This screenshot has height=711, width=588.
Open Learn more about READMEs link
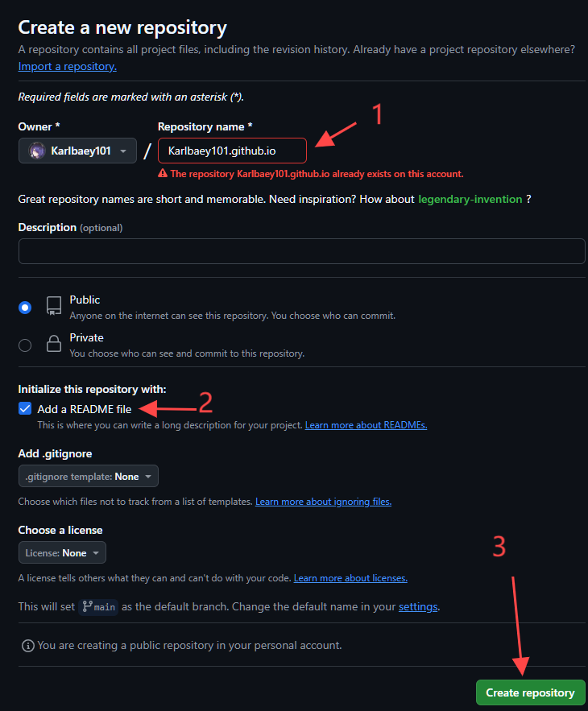pyautogui.click(x=366, y=425)
